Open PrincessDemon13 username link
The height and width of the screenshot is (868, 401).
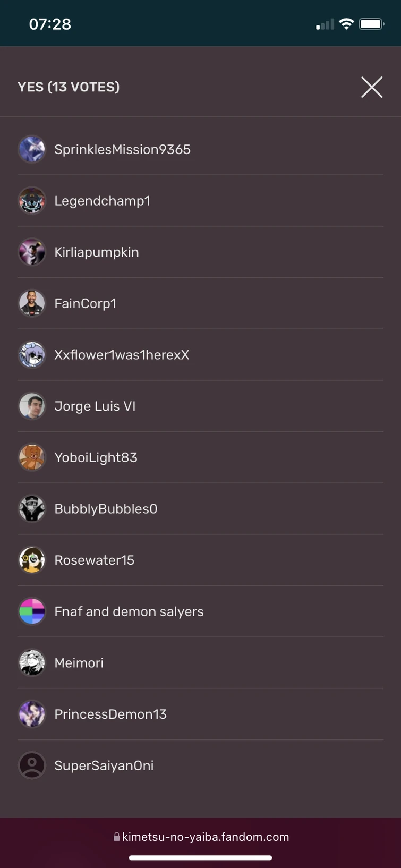110,714
